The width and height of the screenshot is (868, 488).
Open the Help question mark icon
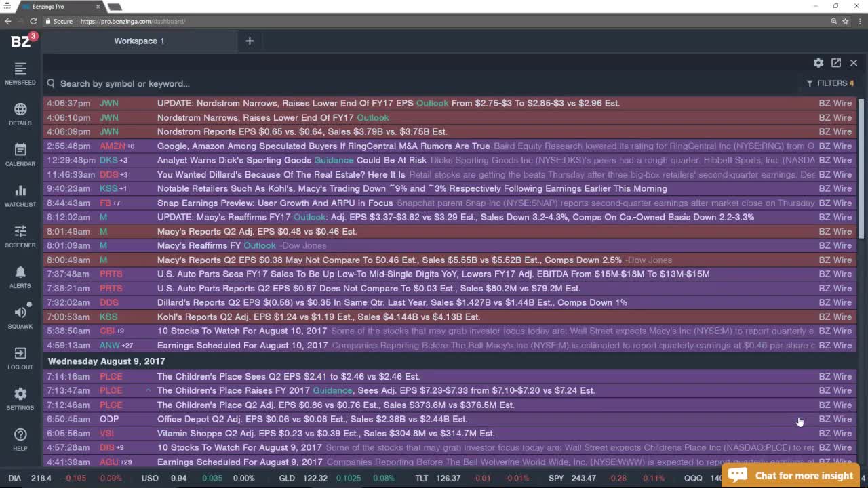(x=20, y=439)
